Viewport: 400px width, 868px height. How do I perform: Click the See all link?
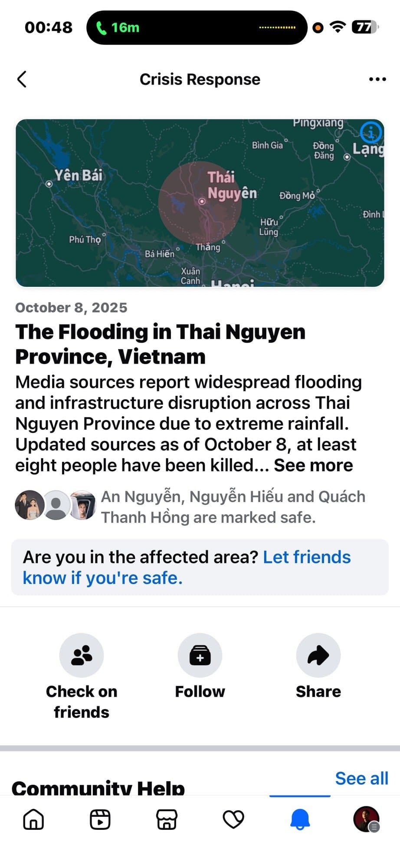[x=361, y=778]
